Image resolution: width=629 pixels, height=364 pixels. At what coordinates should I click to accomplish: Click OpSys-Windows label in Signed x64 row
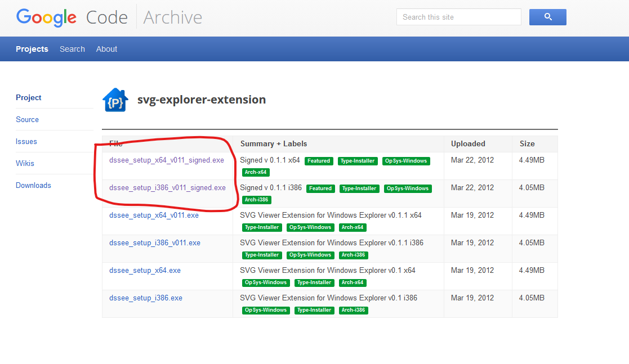point(406,161)
